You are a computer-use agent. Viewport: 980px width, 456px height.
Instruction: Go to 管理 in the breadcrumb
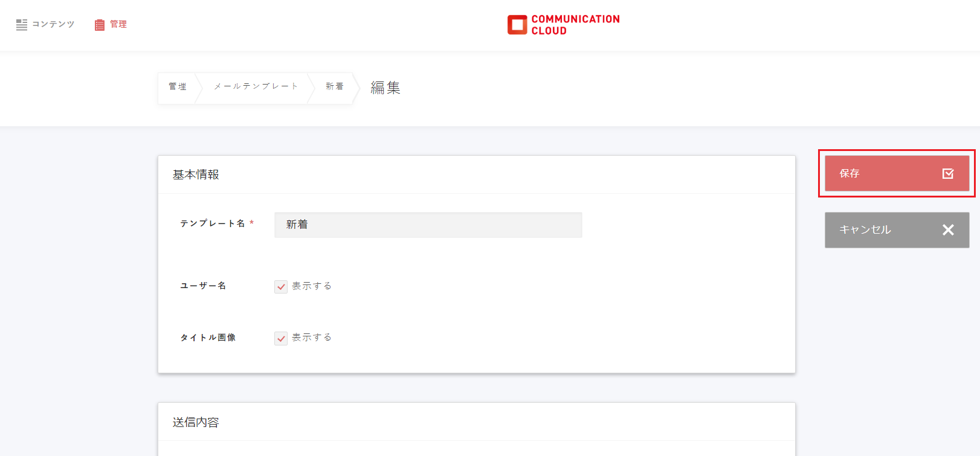[x=178, y=87]
